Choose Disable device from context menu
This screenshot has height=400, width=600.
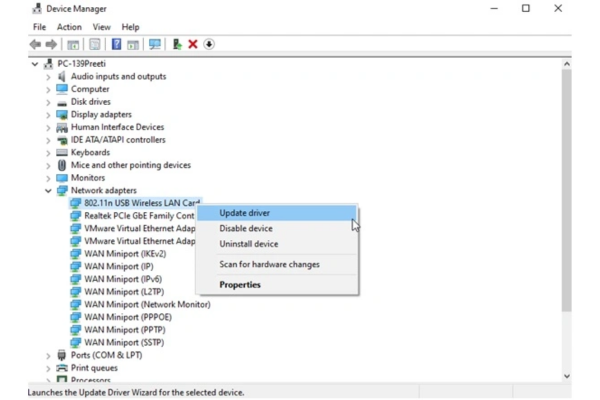(x=277, y=229)
